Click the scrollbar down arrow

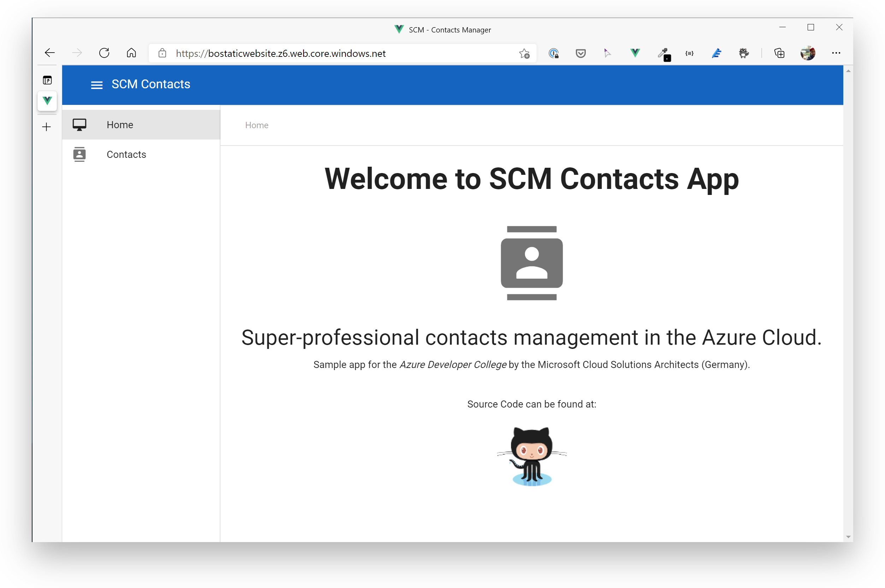pos(848,537)
